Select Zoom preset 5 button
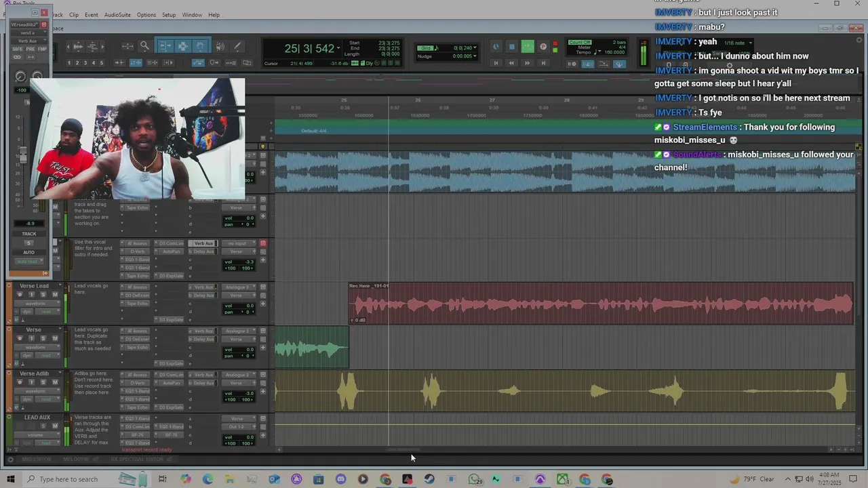 (102, 63)
